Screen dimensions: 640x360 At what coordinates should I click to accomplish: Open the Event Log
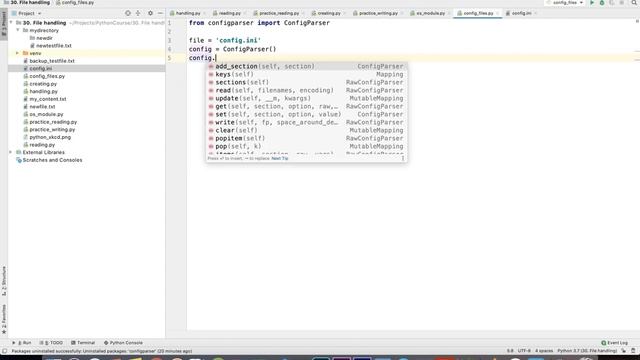(x=614, y=343)
